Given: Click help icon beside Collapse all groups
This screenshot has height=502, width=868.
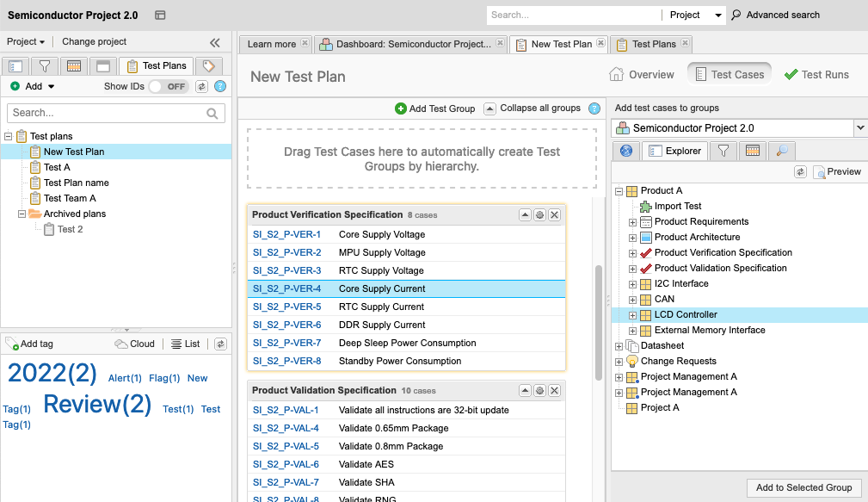Looking at the screenshot, I should [594, 108].
